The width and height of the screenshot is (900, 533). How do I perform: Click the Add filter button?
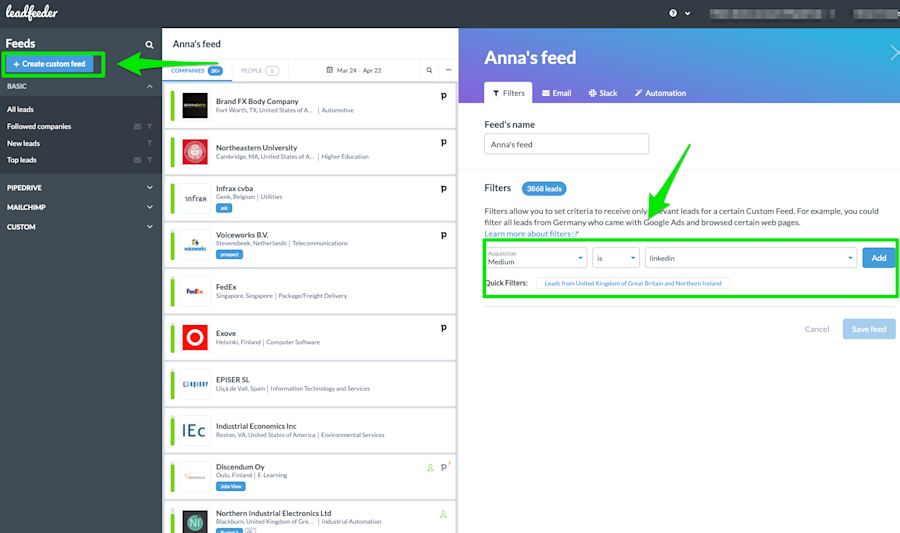[879, 258]
